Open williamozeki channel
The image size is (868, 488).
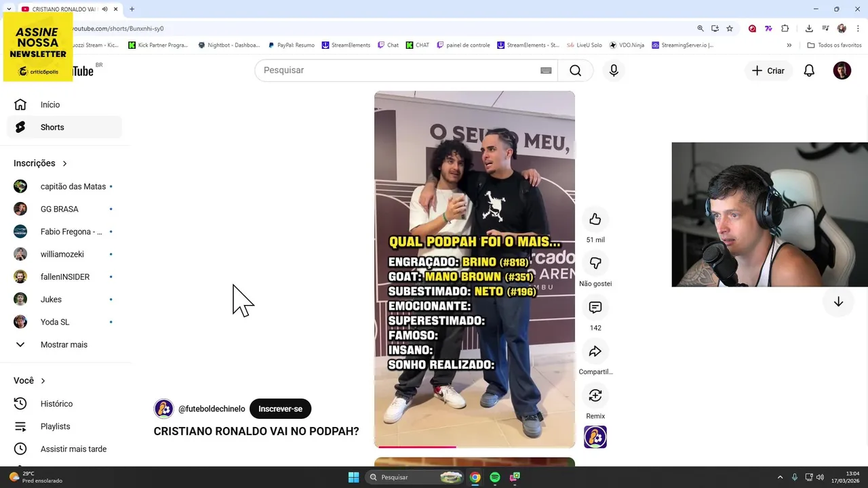tap(64, 254)
